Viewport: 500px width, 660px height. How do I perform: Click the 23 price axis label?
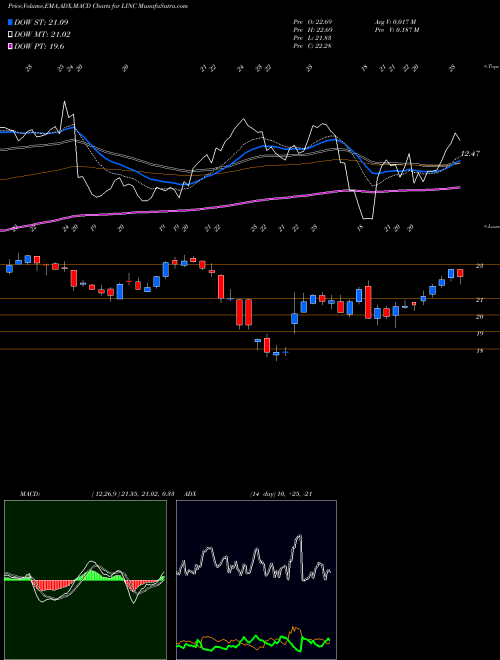(479, 266)
